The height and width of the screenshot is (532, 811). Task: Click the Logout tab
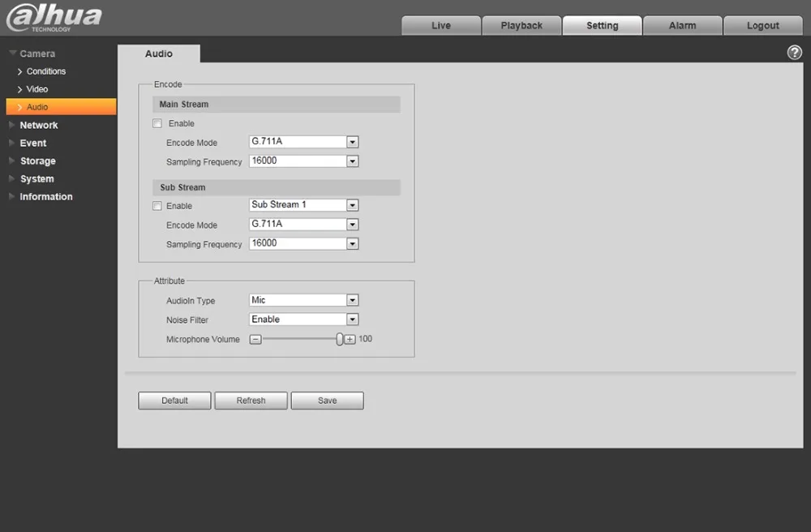(763, 25)
